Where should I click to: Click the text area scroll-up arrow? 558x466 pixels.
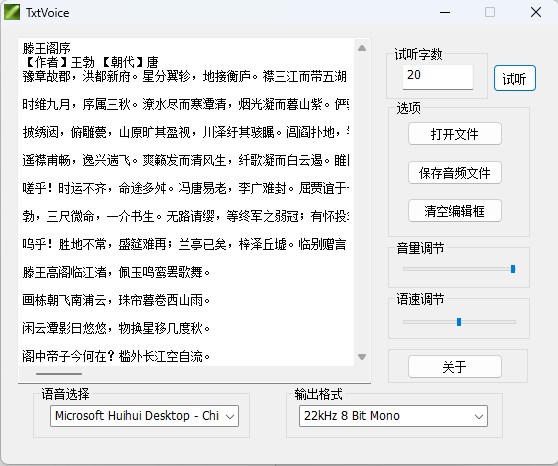362,48
